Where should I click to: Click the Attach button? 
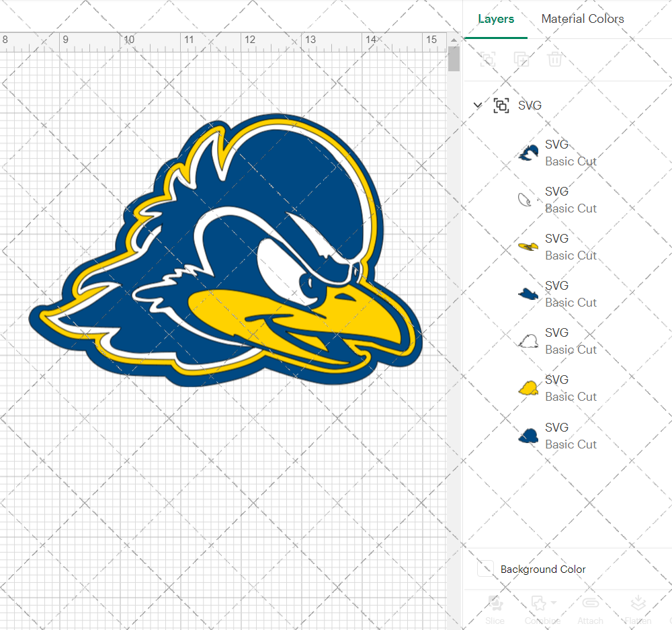pyautogui.click(x=591, y=610)
